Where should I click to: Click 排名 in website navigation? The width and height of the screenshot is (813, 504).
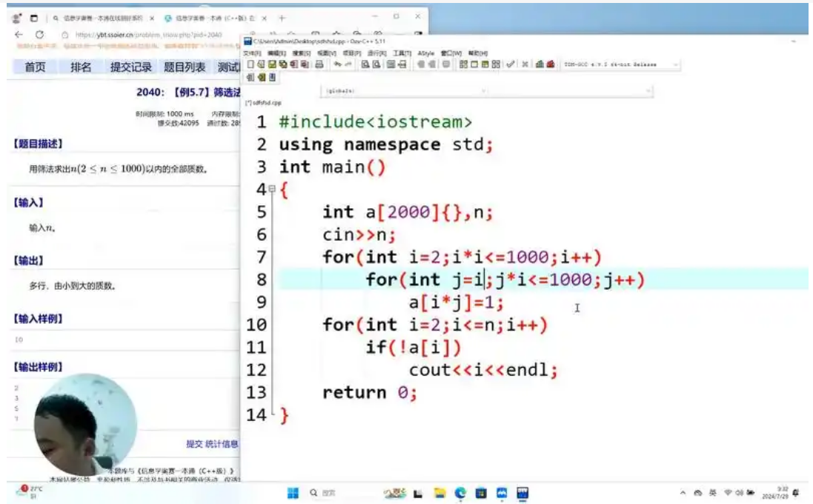81,67
